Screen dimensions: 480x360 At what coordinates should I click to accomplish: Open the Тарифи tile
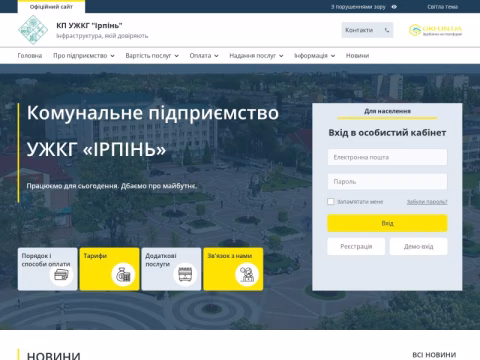[109, 269]
